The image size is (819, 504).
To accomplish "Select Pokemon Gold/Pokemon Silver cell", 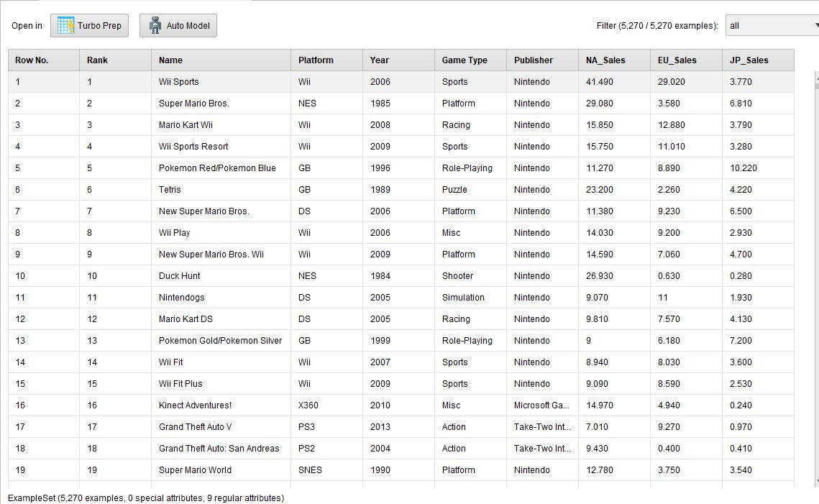I will tap(221, 341).
